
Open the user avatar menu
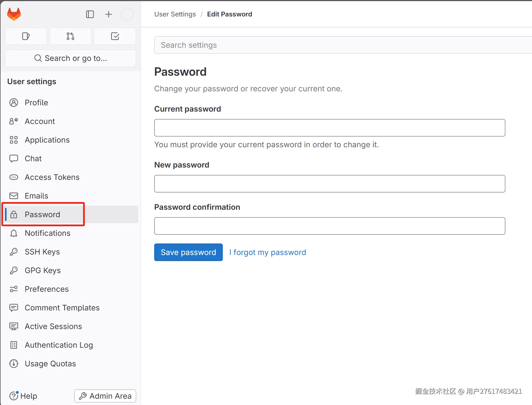click(x=127, y=14)
